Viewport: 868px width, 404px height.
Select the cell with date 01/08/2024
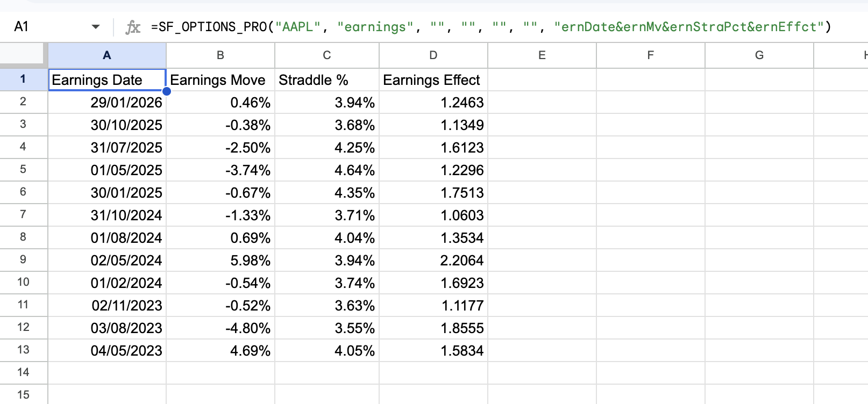[x=107, y=237]
